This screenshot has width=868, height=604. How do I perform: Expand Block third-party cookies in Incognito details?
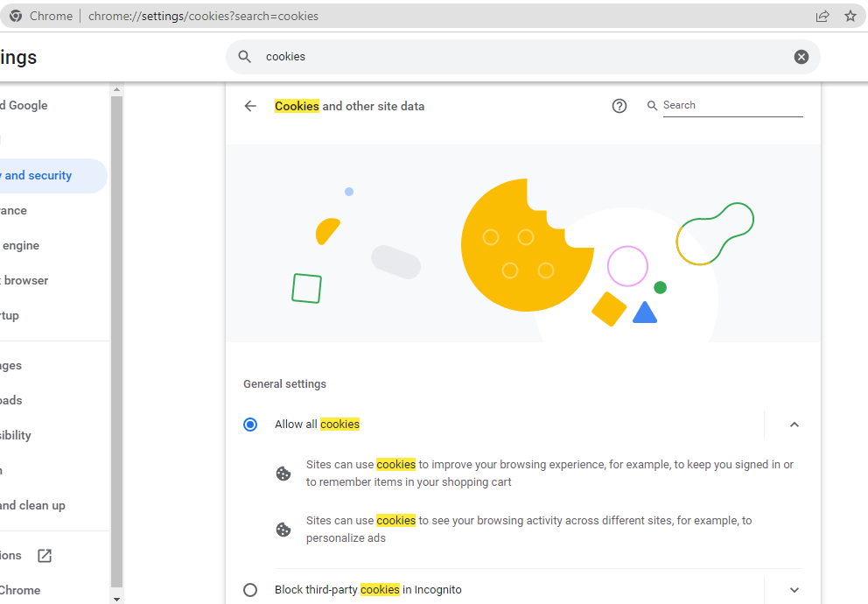(794, 590)
